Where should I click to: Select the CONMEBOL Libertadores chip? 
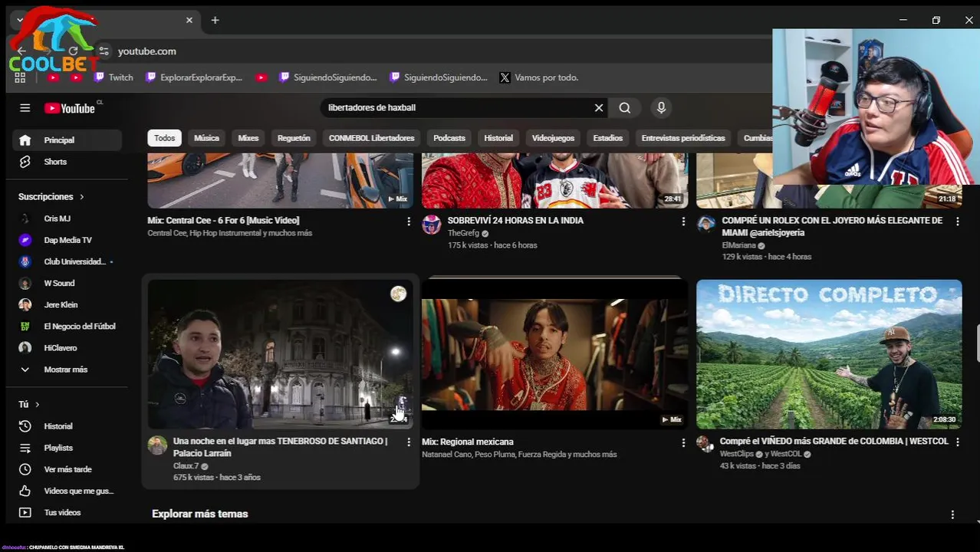point(371,138)
